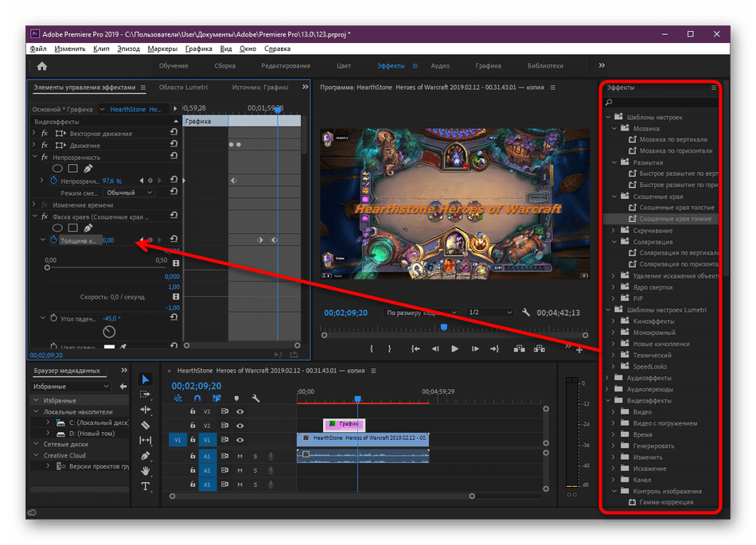Image resolution: width=756 pixels, height=545 pixels.
Task: Mute audio track A1
Action: pyautogui.click(x=240, y=456)
